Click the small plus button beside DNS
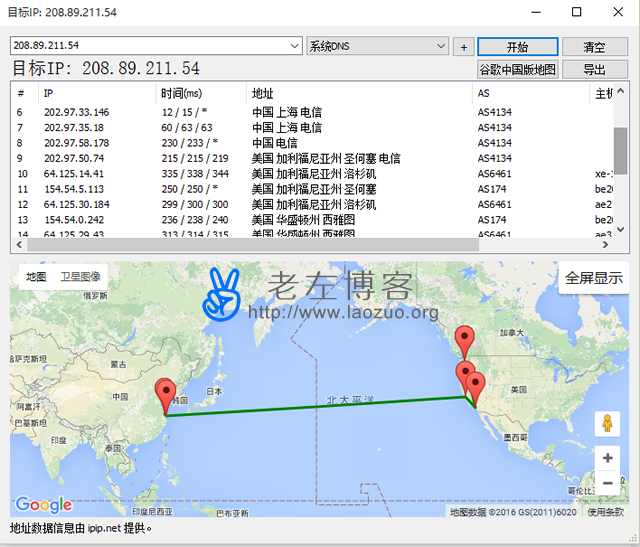The height and width of the screenshot is (547, 640). click(463, 47)
